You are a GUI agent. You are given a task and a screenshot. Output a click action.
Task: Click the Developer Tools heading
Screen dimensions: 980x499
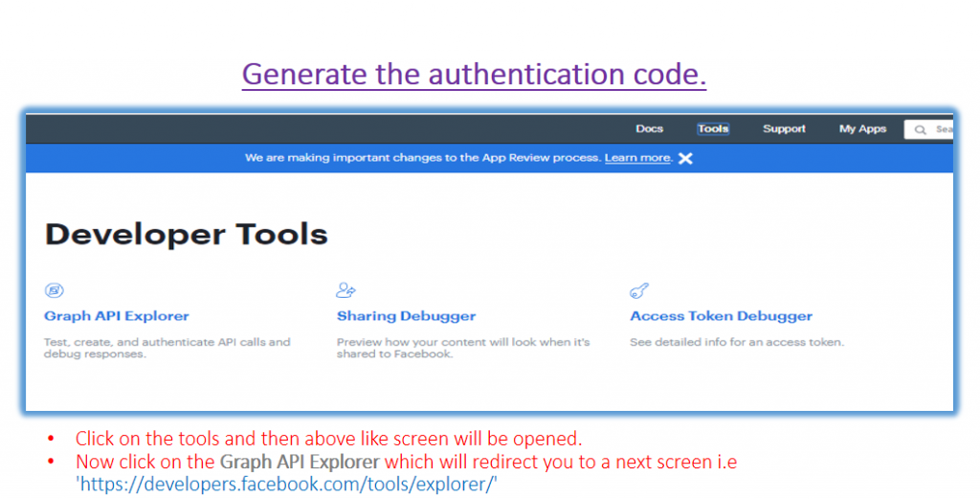187,235
